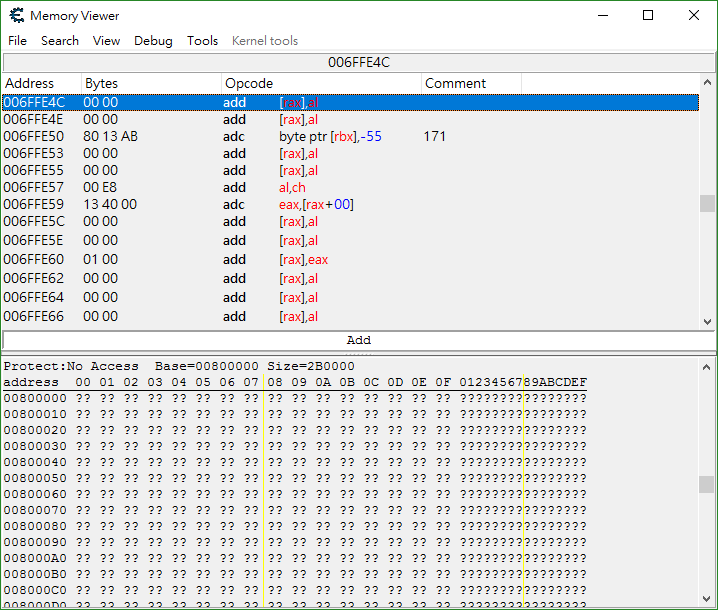This screenshot has height=610, width=718.
Task: Click the 006FFE4C address bar button
Action: [359, 62]
